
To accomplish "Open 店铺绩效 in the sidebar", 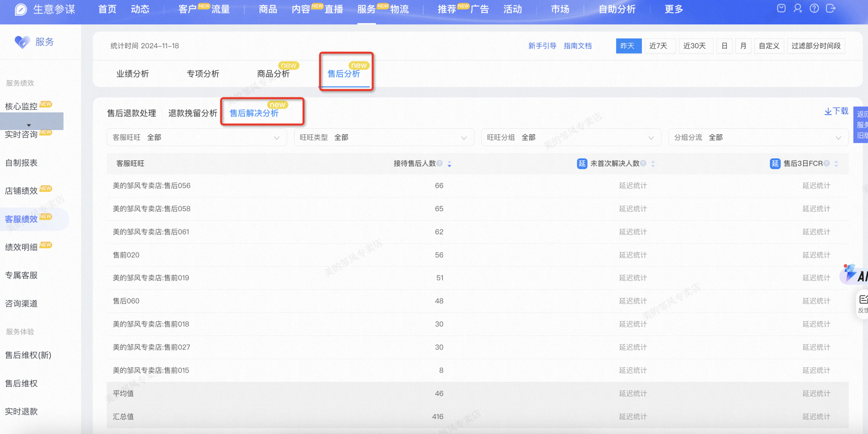I will tap(21, 191).
